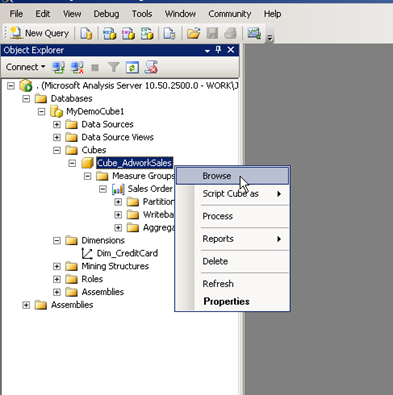Open the Community menu
Screen dimensions: 393x395
(x=230, y=14)
